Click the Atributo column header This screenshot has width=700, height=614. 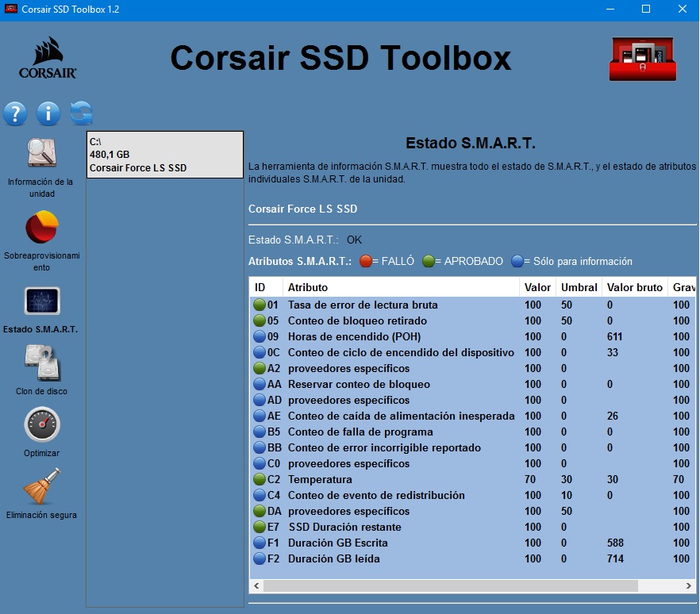tap(308, 287)
